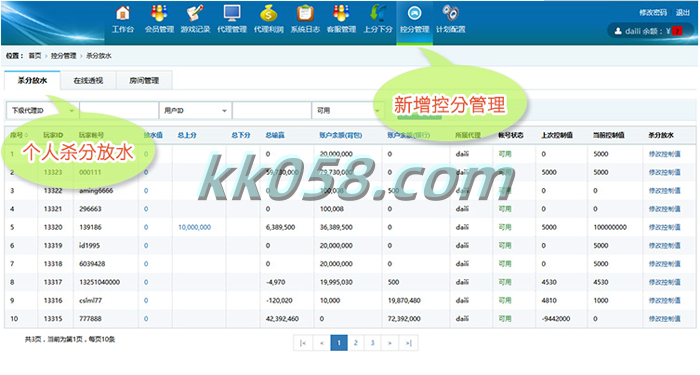Select the 100000000 当前控制值 cell
Image resolution: width=700 pixels, height=375 pixels.
pos(610,227)
